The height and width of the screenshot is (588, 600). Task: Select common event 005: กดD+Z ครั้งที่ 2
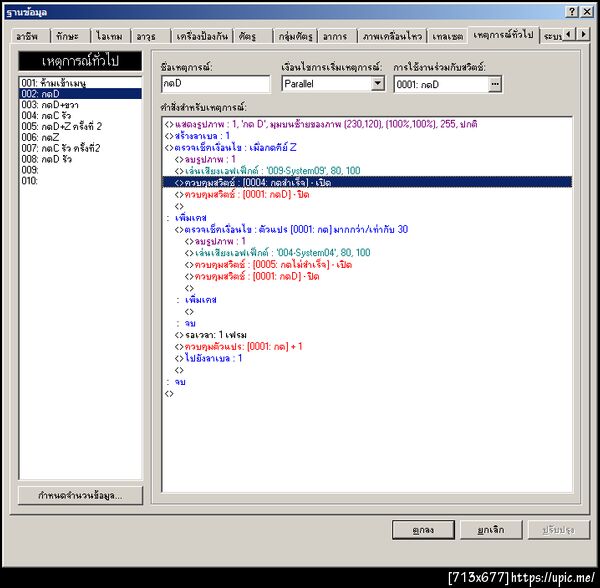coord(80,126)
